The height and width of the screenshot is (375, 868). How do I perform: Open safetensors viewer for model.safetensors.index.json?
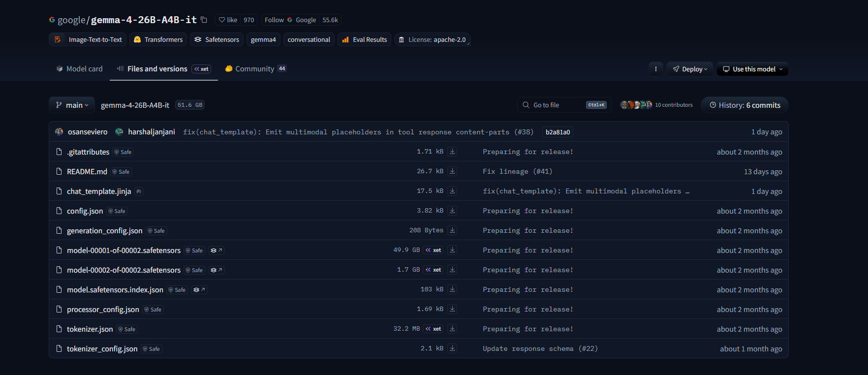(x=199, y=290)
